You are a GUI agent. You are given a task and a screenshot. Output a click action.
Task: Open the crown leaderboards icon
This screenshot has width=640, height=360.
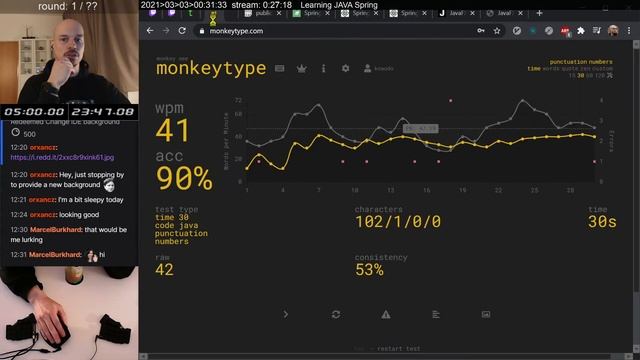[x=302, y=69]
